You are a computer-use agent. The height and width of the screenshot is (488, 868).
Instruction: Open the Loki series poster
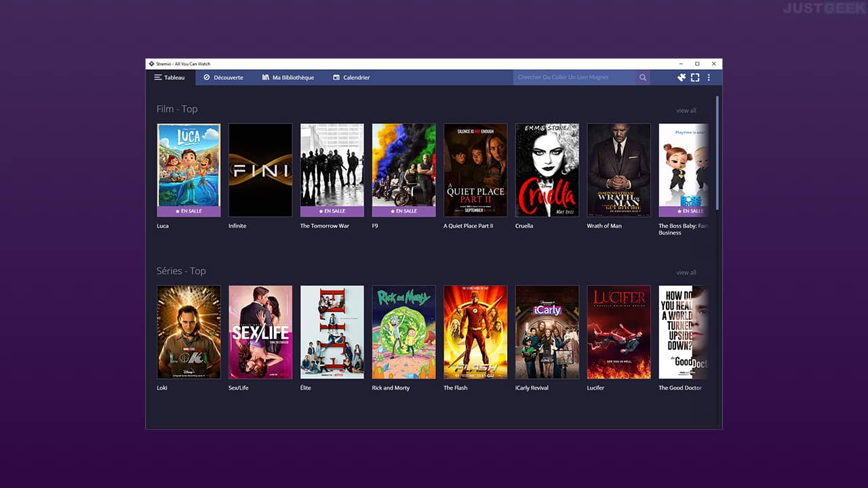189,332
